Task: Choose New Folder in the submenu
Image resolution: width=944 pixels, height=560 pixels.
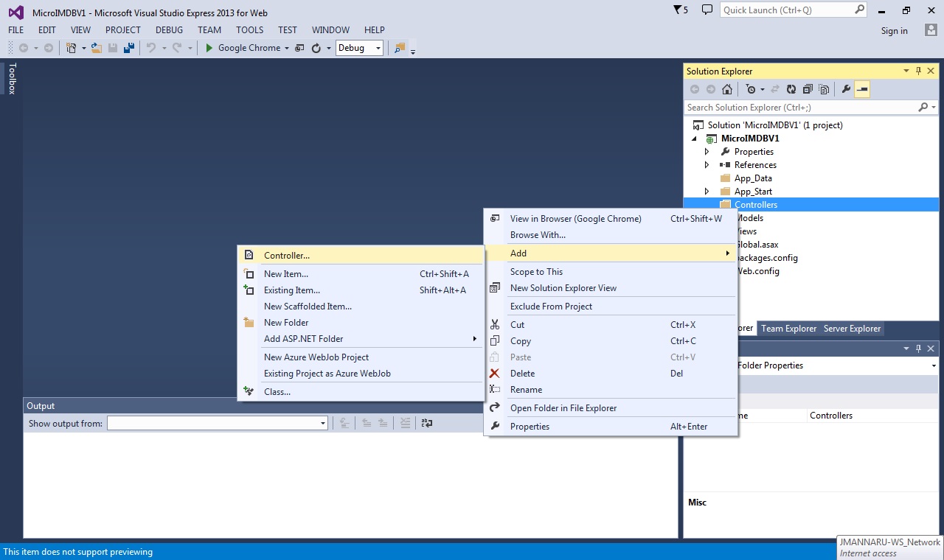Action: (361, 323)
